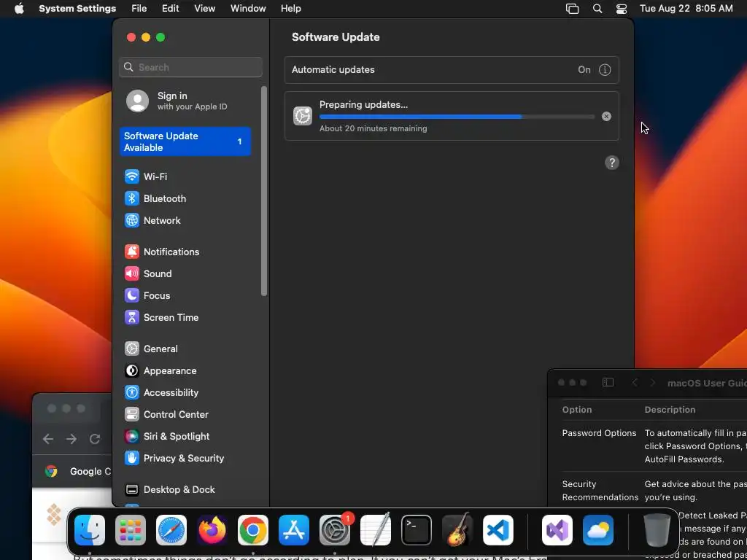Image resolution: width=747 pixels, height=560 pixels.
Task: Select Software Update Available item
Action: click(185, 141)
